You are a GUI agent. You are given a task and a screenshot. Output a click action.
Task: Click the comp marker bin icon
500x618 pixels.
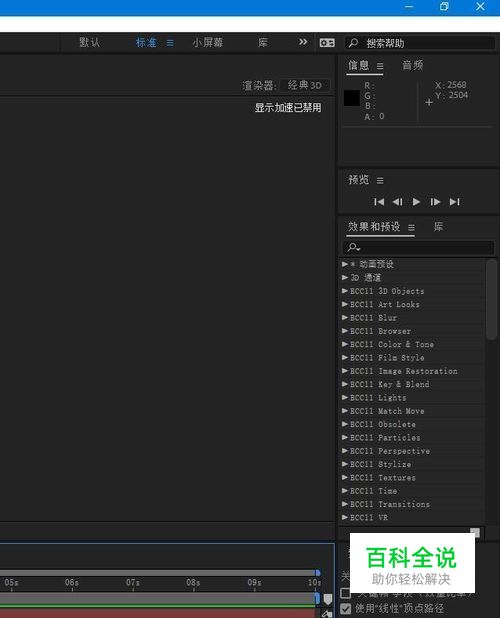click(x=327, y=599)
